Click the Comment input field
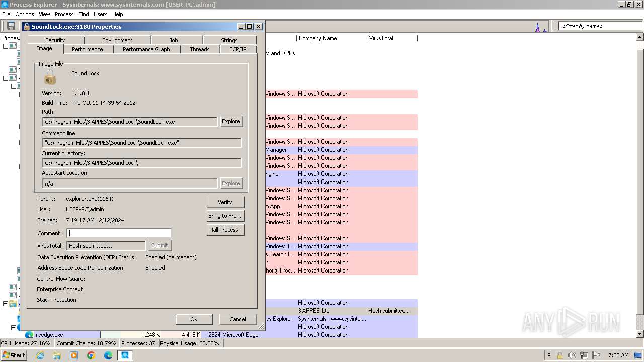The height and width of the screenshot is (362, 644). pyautogui.click(x=119, y=233)
